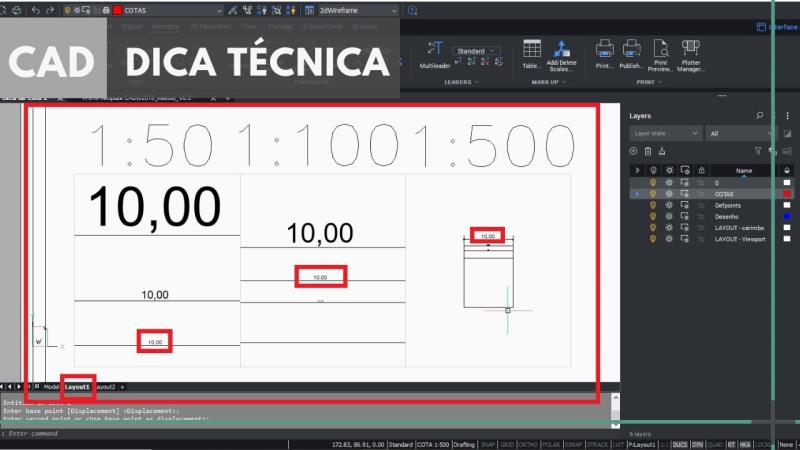Click the white color swatch of layer 0

pos(787,183)
